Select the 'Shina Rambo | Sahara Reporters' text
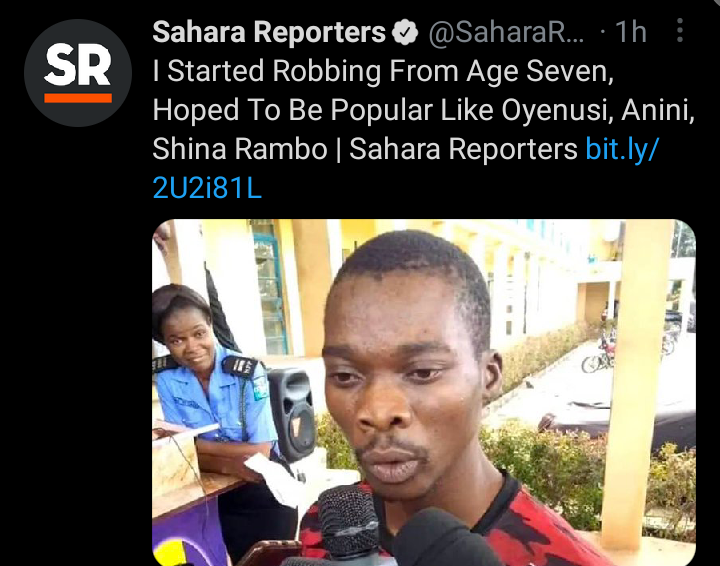 pos(365,149)
